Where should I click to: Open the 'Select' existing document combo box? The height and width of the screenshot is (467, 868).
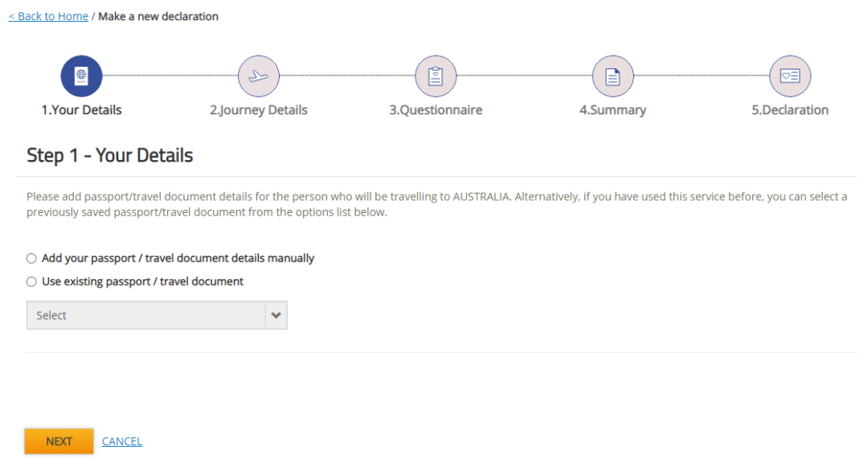point(157,315)
